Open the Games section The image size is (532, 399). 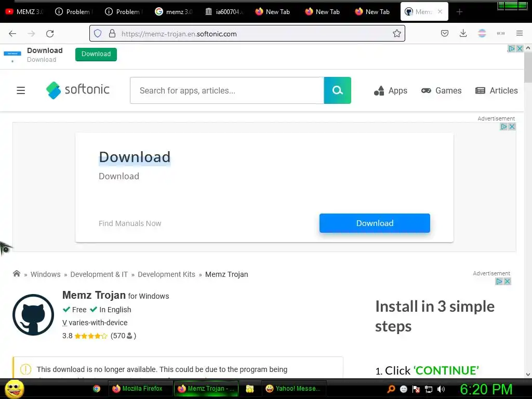pos(442,90)
